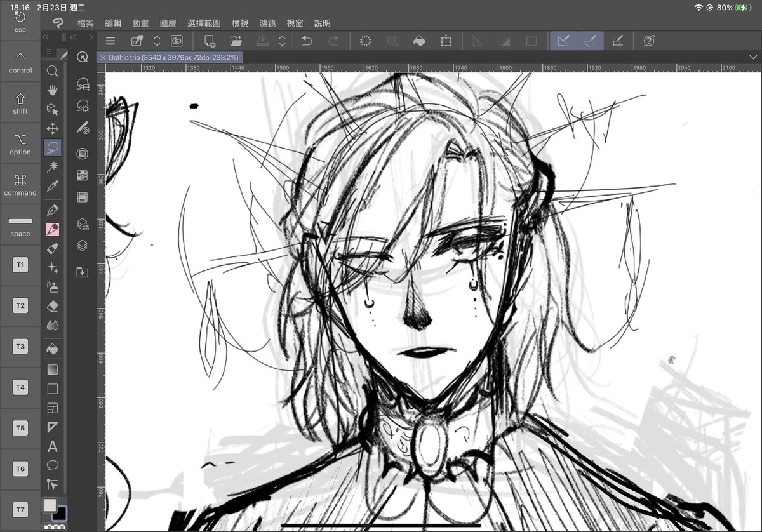Open the Tool Property palette icon
The width and height of the screenshot is (762, 532).
82,105
